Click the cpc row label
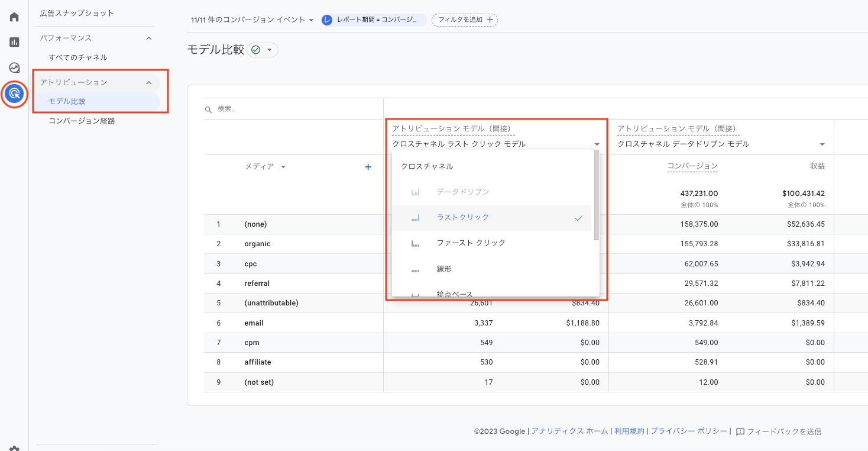 point(251,264)
